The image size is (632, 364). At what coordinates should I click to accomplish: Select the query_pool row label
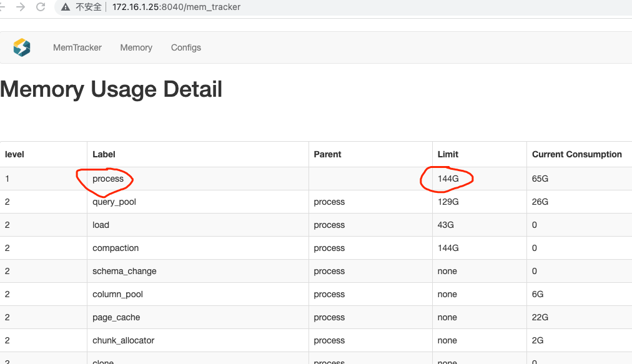[x=114, y=202]
